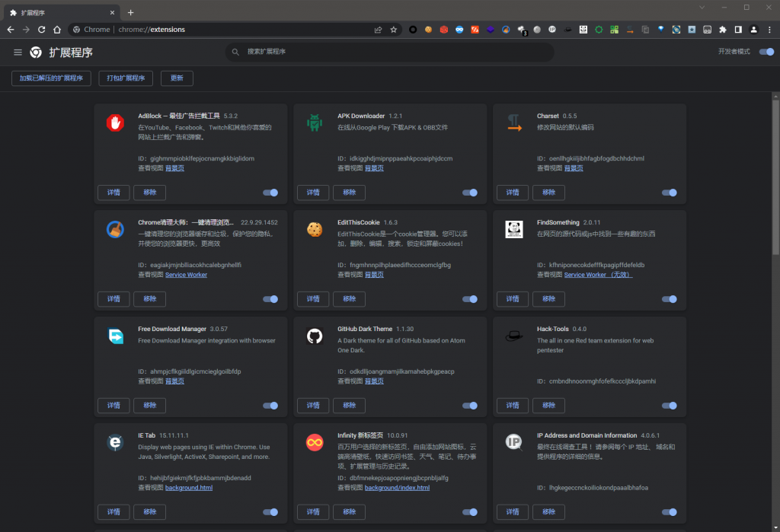Click 移除 to remove APK Downloader
This screenshot has width=780, height=532.
(349, 193)
